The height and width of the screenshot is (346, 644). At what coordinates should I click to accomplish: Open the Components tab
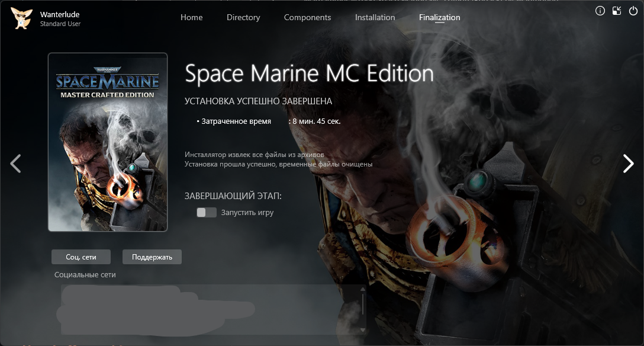tap(307, 17)
